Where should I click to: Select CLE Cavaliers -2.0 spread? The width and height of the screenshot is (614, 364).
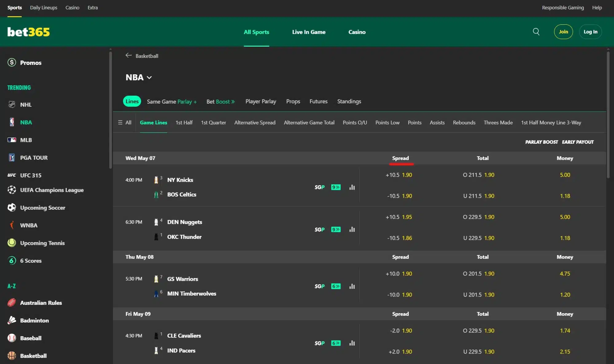coord(401,331)
